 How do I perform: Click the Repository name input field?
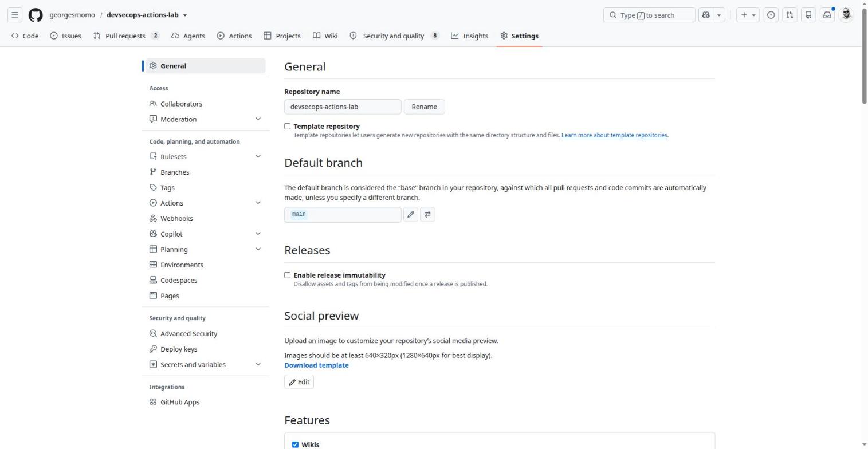[x=343, y=107]
